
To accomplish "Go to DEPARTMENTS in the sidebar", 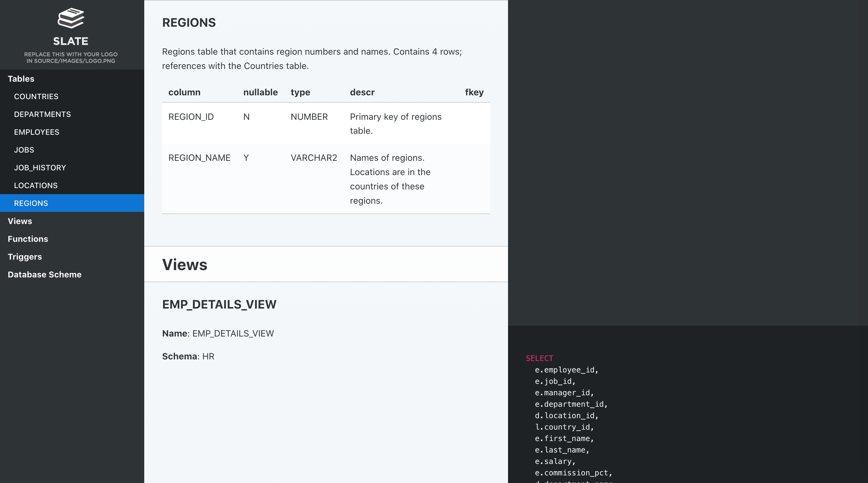I will click(x=43, y=115).
